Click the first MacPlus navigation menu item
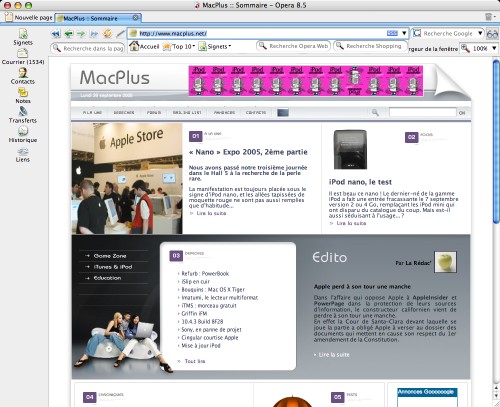The height and width of the screenshot is (407, 500). tap(92, 113)
